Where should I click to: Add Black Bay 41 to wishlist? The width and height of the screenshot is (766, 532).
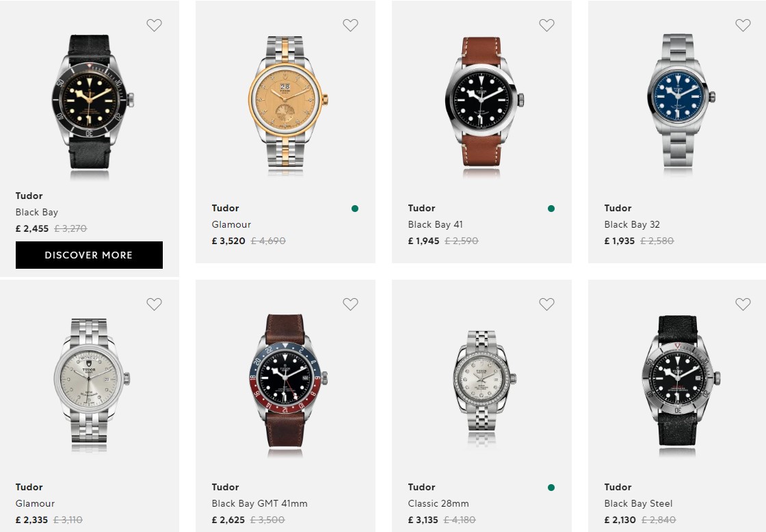(546, 25)
